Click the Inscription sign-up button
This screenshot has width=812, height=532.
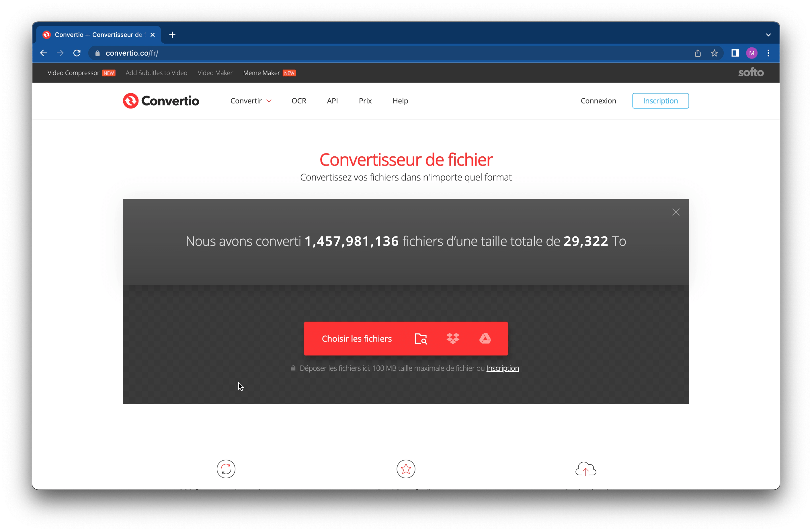(x=660, y=101)
